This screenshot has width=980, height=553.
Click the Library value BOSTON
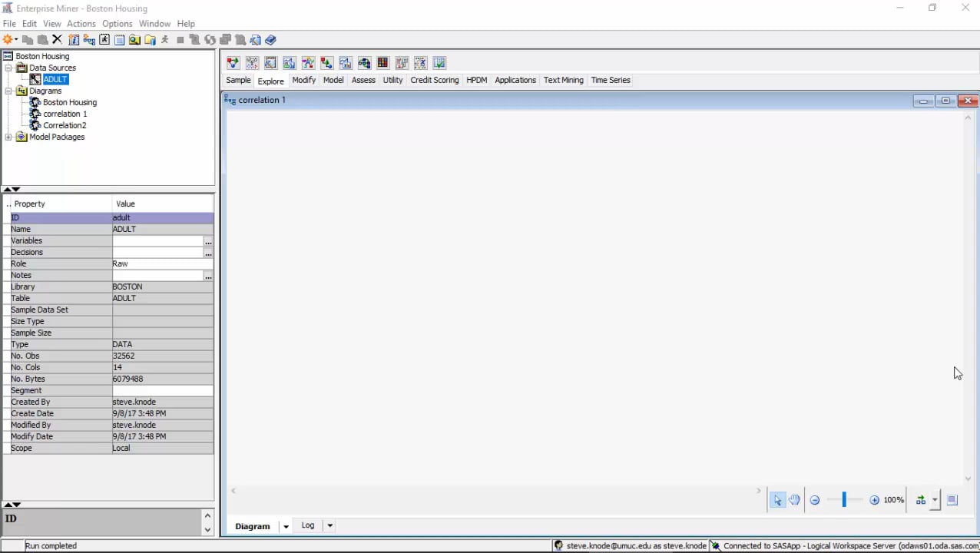(163, 286)
